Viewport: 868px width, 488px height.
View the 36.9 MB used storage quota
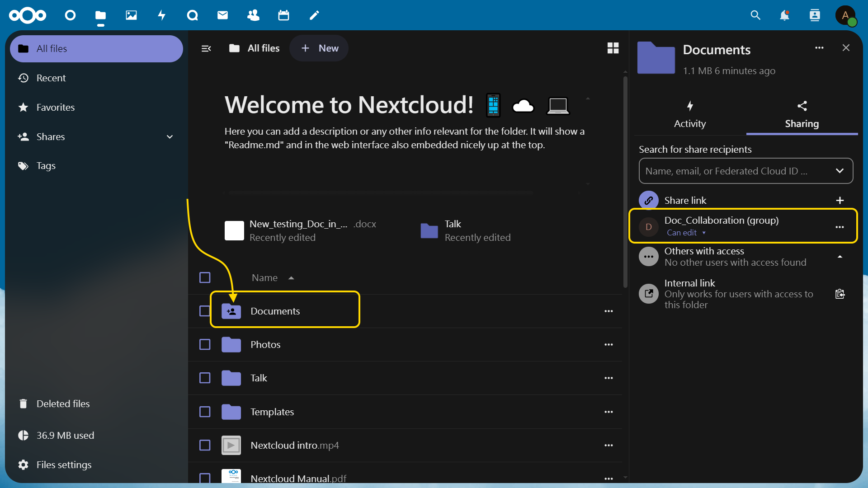[96, 435]
